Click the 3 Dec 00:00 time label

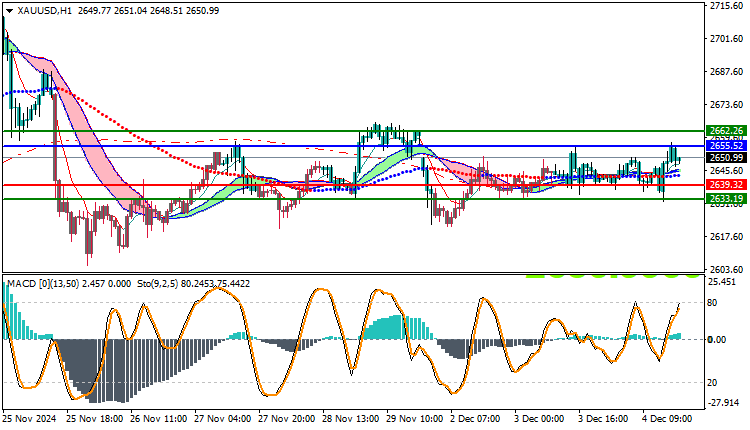(540, 419)
